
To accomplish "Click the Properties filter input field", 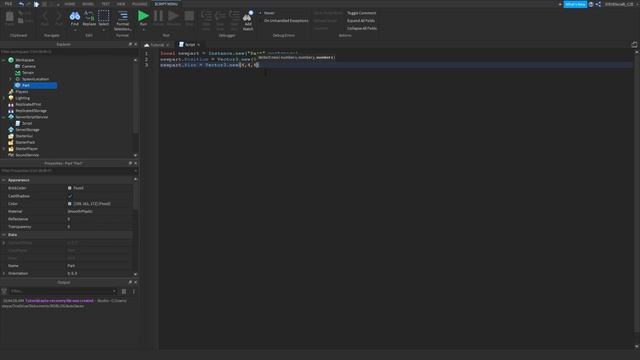I will [x=66, y=171].
